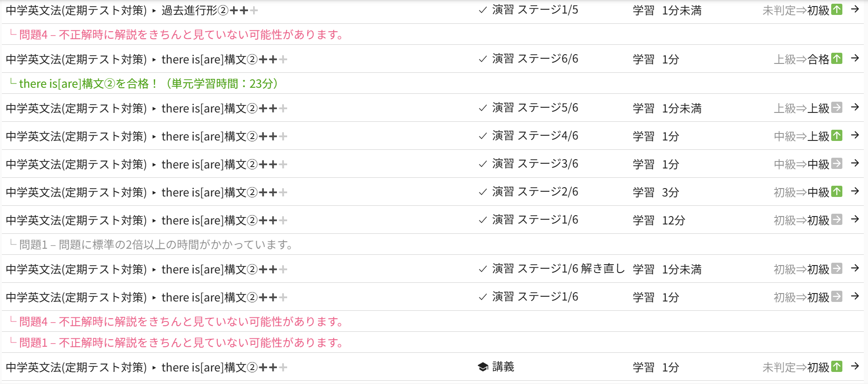The height and width of the screenshot is (385, 868).
Task: Click the green up-arrow badge next to 上級⇒合格
Action: click(837, 59)
